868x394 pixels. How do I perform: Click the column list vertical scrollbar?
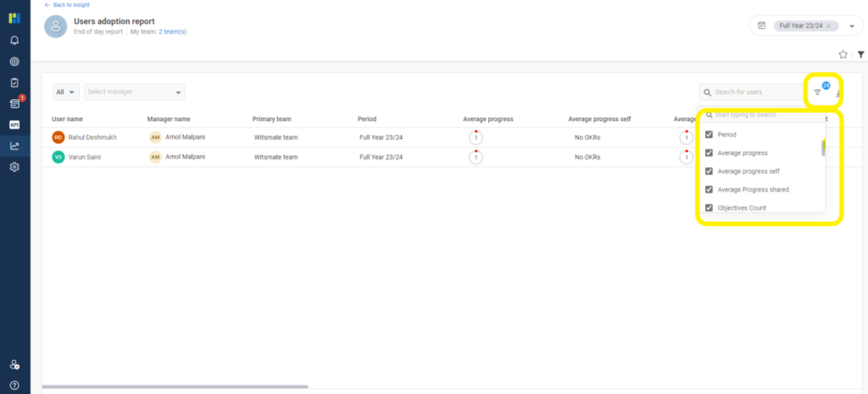[823, 148]
